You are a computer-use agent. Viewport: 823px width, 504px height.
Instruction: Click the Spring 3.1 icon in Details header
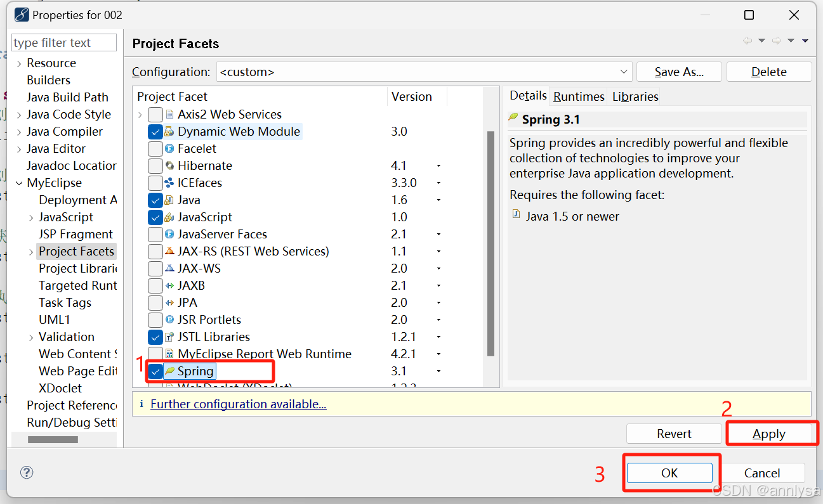513,118
